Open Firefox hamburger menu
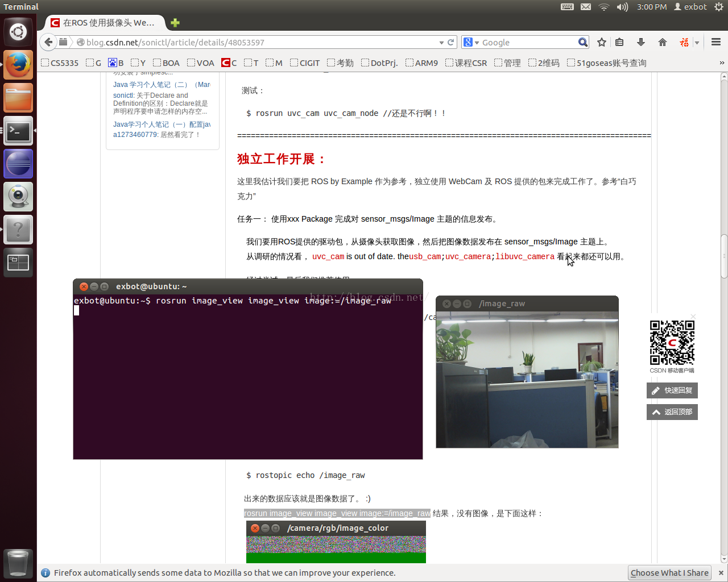The width and height of the screenshot is (728, 582). click(716, 42)
